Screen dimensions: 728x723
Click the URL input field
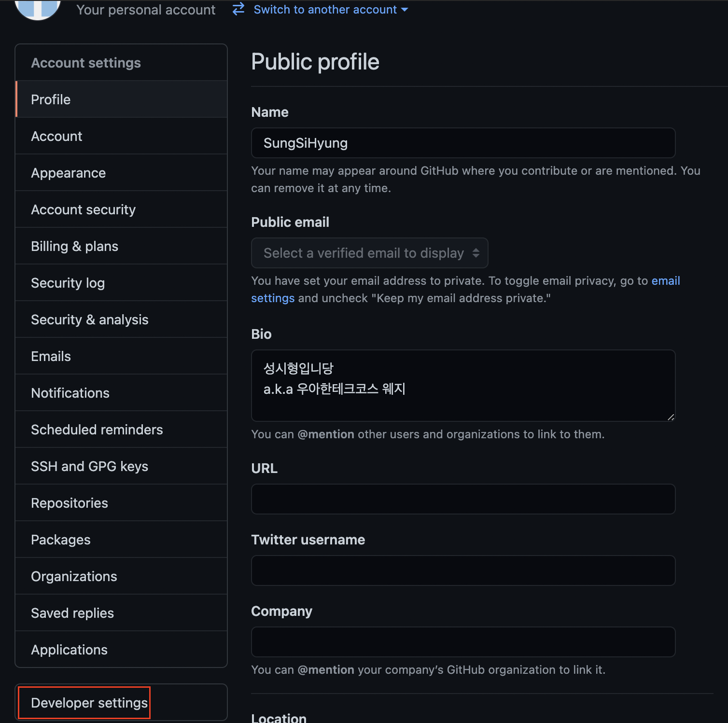coord(463,499)
